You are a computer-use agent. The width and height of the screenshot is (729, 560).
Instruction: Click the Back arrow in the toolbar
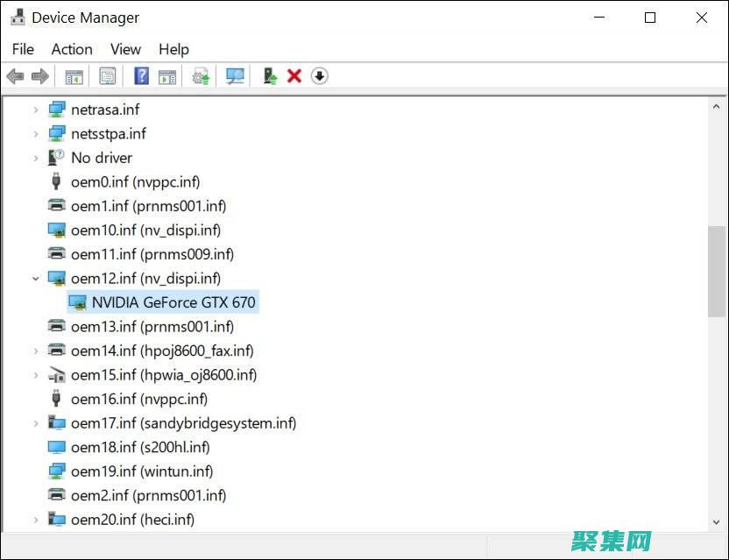15,76
